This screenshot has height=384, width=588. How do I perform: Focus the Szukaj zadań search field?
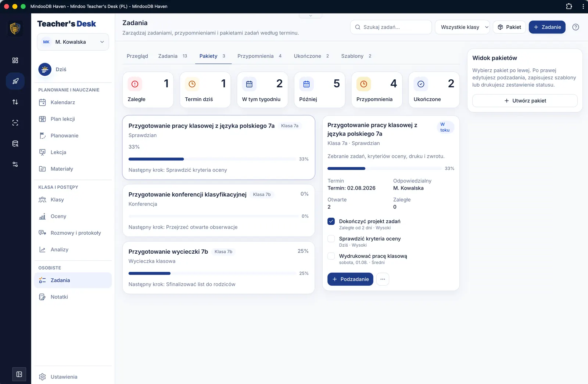391,27
